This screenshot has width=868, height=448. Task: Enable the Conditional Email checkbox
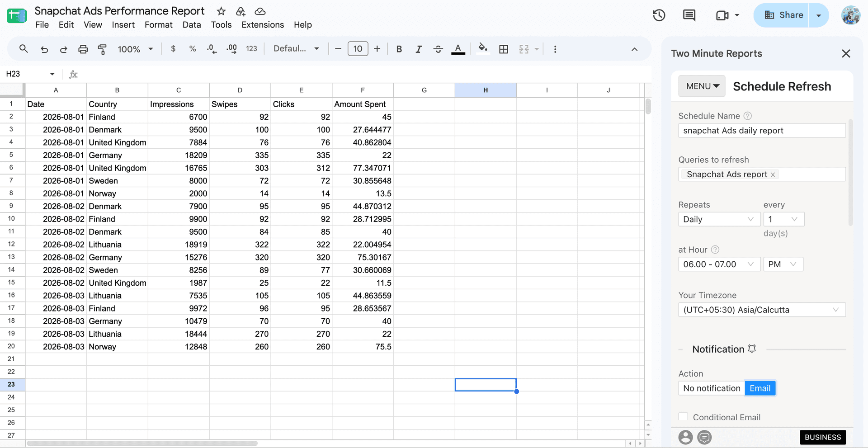tap(683, 417)
